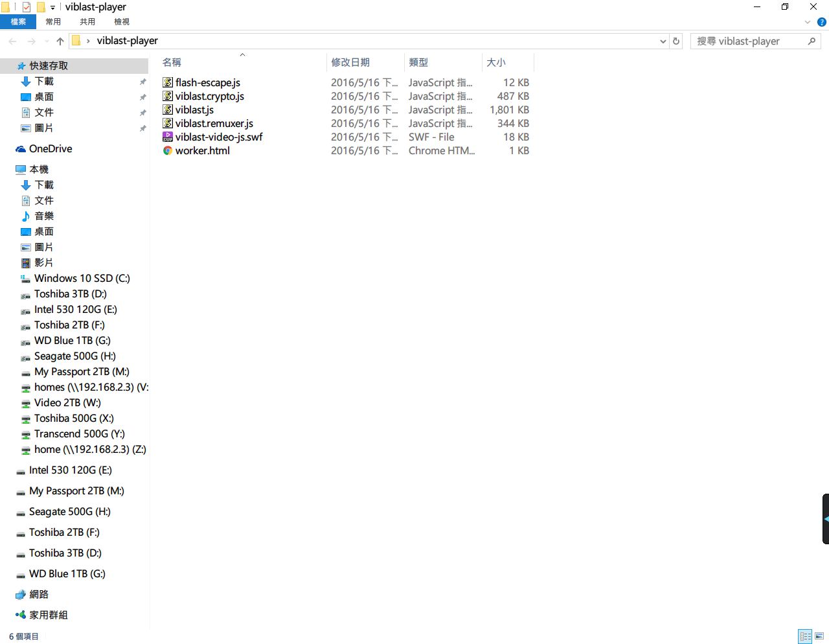Click the folder icon in address bar
The image size is (829, 644).
[x=76, y=41]
